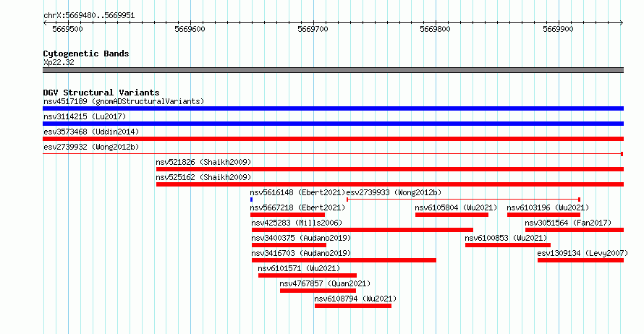Click the nsv6103196 red bar
The image size is (644, 334).
pyautogui.click(x=544, y=215)
